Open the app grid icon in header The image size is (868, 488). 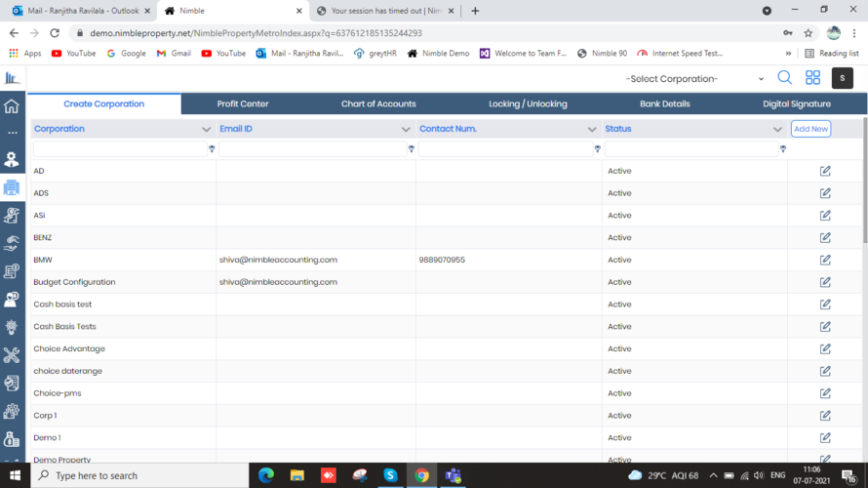tap(812, 78)
